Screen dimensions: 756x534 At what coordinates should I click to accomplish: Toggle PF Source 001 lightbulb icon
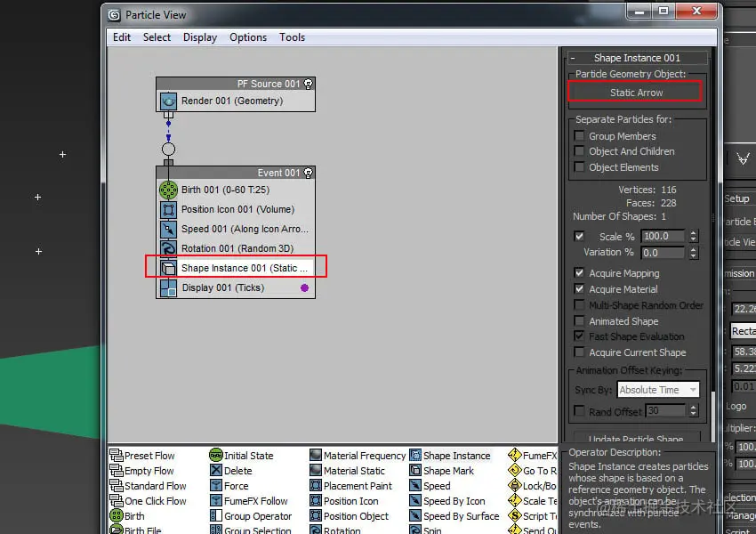[x=308, y=84]
